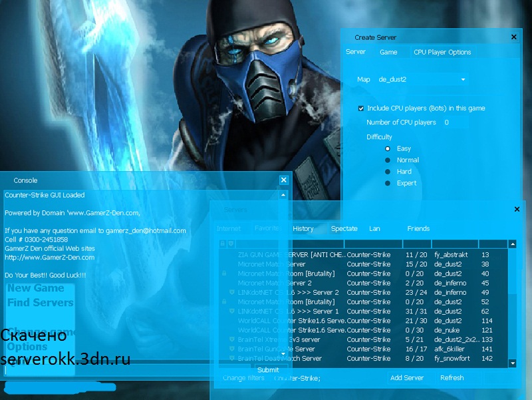This screenshot has width=532, height=400.
Task: Close the Console window
Action: 284,180
